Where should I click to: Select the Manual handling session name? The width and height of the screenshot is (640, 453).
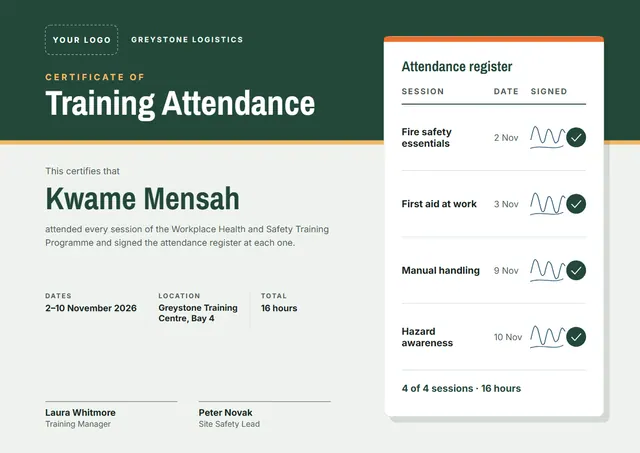point(440,271)
